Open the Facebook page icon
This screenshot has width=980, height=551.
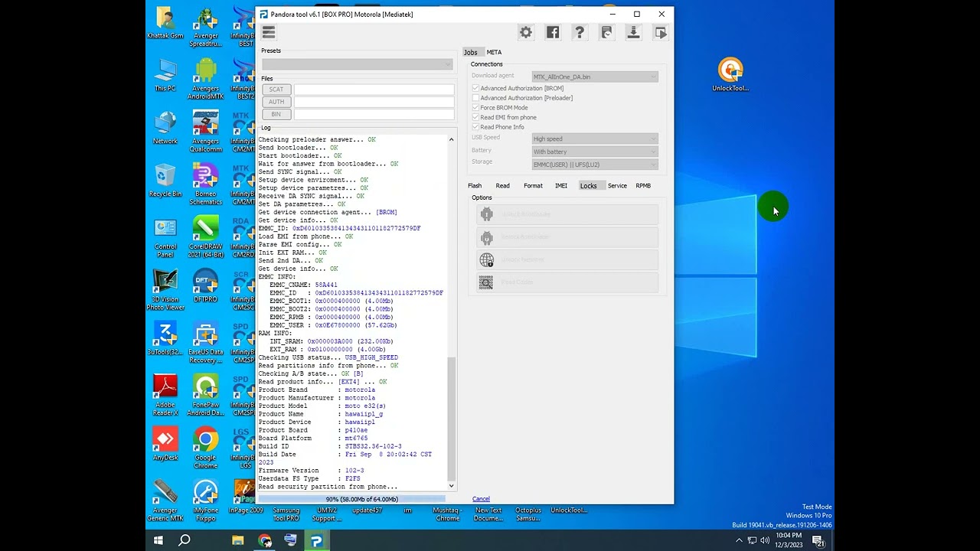(553, 32)
